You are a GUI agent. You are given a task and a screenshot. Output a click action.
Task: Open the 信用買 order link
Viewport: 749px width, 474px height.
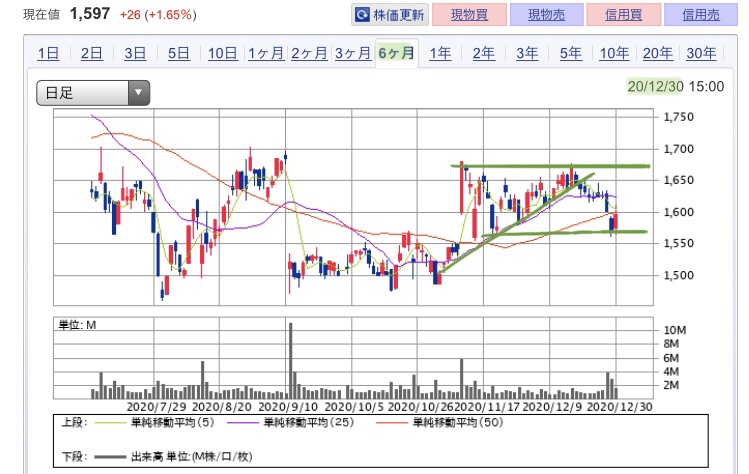[x=623, y=15]
